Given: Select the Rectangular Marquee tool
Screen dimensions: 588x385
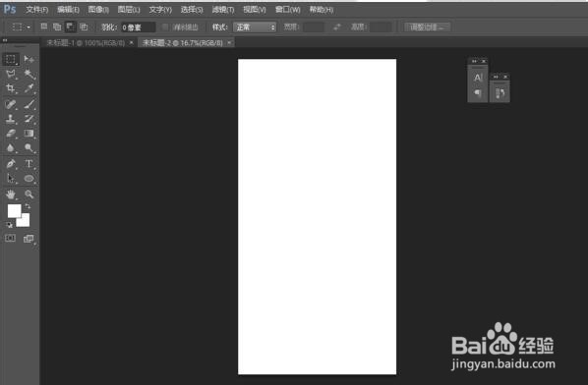Looking at the screenshot, I should [11, 59].
